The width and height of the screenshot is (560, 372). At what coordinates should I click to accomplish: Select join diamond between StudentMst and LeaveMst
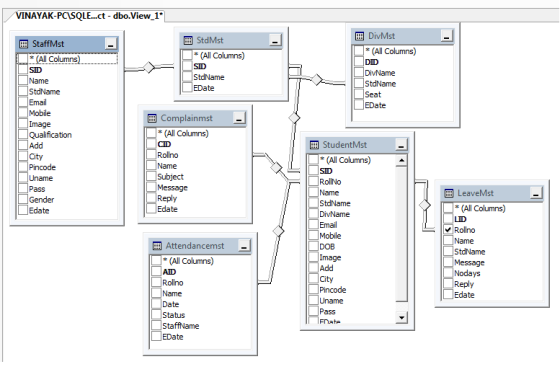[425, 205]
